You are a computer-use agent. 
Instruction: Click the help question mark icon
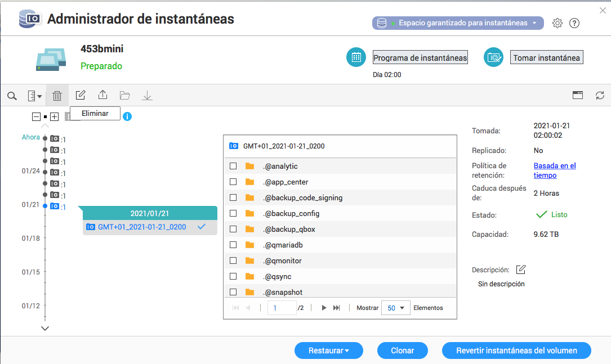574,23
